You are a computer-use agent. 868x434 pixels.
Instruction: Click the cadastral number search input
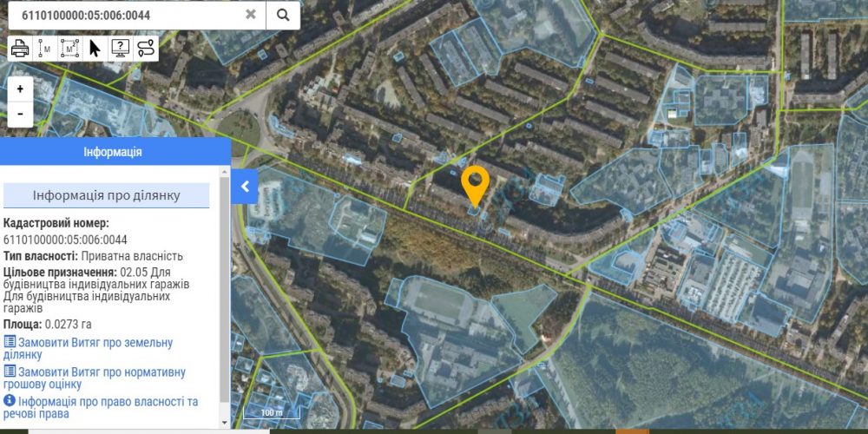tap(130, 15)
